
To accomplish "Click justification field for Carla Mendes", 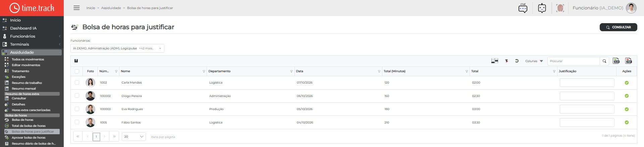I will 587,83.
